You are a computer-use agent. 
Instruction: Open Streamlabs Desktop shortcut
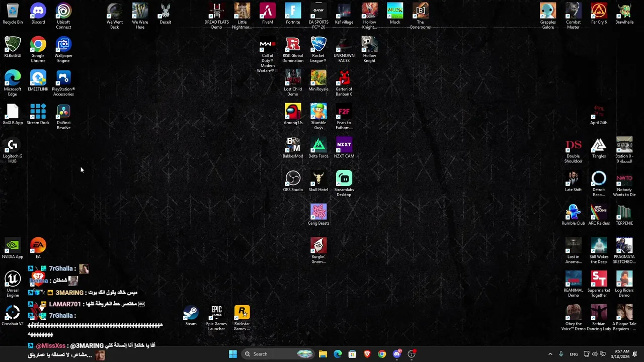[x=344, y=184]
